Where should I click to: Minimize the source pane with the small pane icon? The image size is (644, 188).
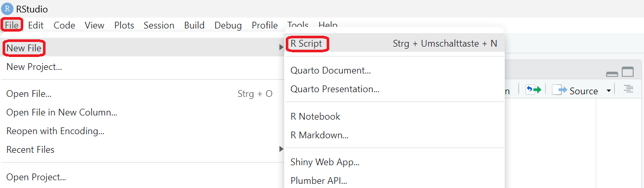612,74
